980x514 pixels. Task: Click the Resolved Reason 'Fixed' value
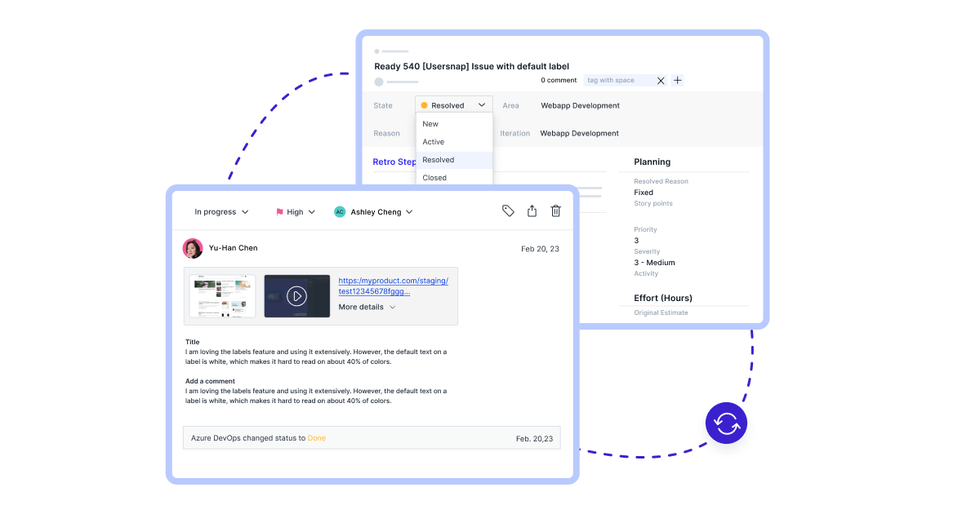[644, 193]
